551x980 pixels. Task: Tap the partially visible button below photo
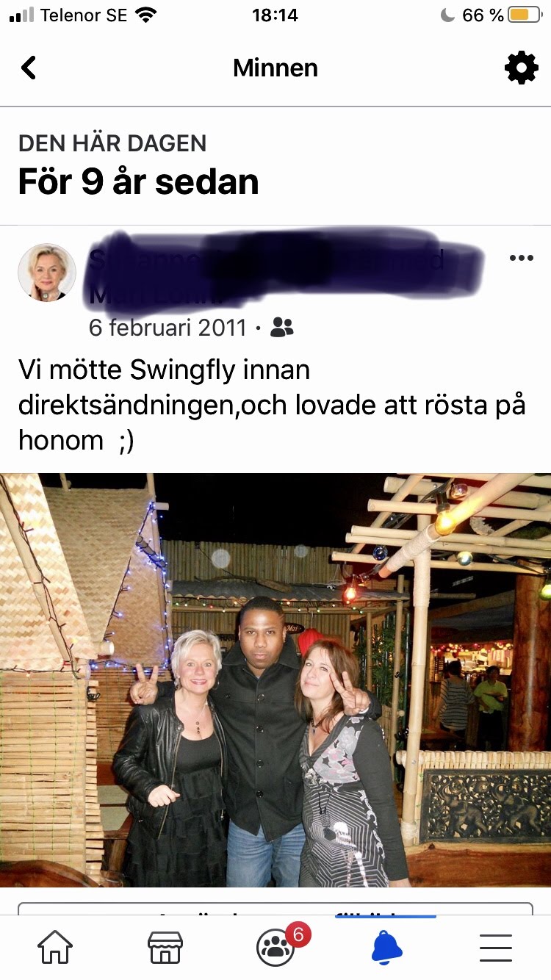tap(275, 909)
